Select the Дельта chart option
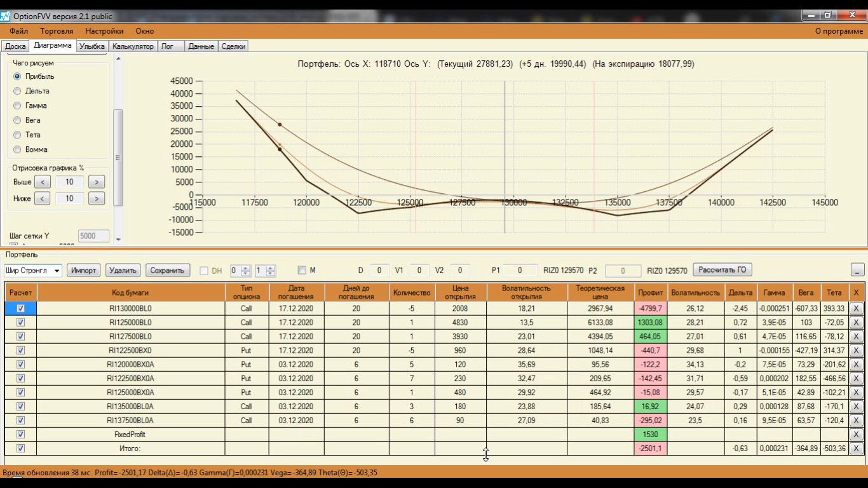 17,91
